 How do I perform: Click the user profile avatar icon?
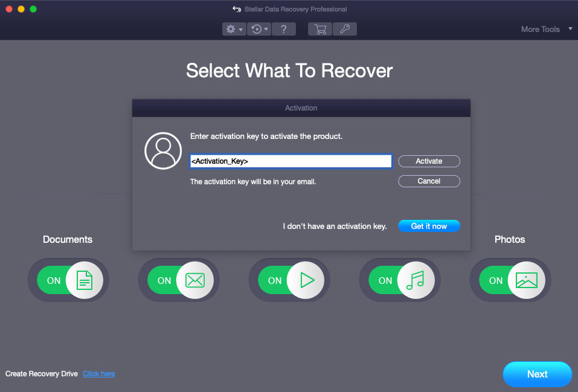[x=163, y=151]
